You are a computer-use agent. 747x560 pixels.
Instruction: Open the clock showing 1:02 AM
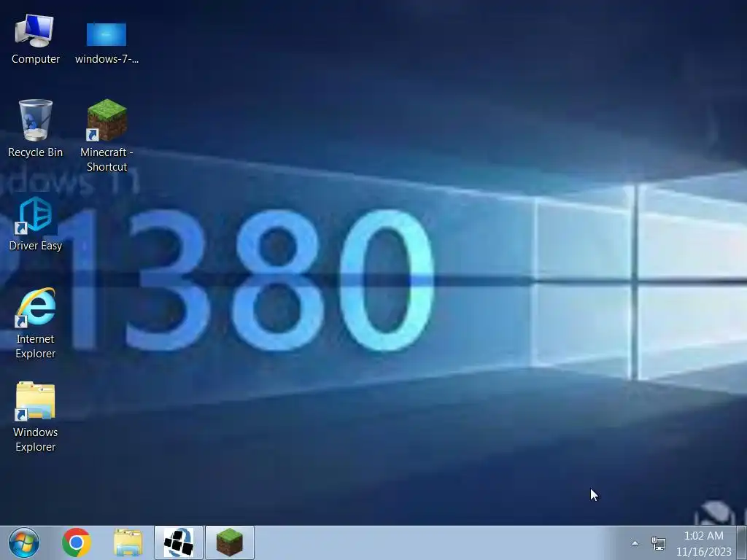point(704,536)
